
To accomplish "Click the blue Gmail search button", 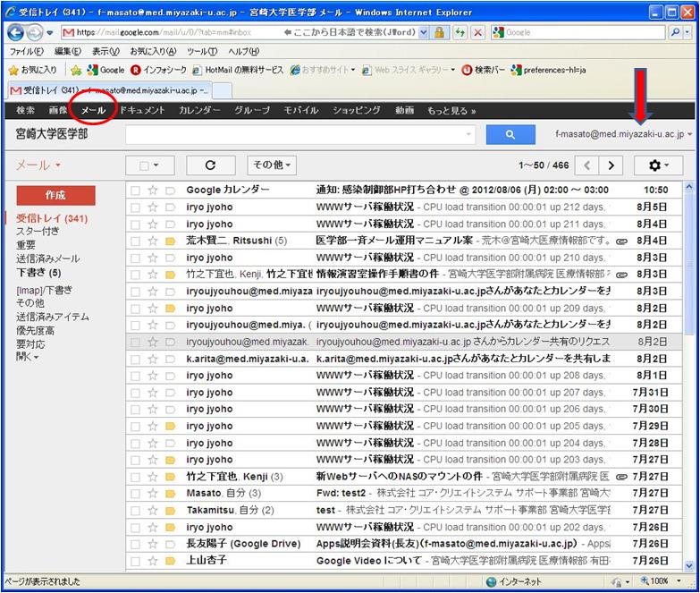I will 510,135.
